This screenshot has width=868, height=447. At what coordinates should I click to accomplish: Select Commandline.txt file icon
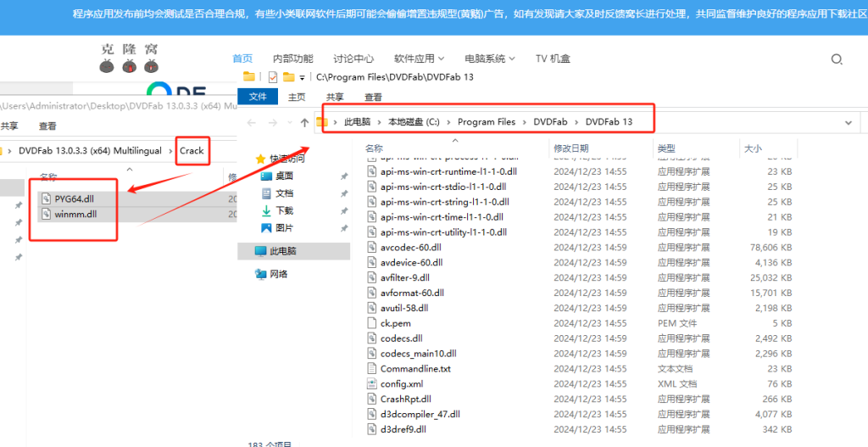click(372, 368)
